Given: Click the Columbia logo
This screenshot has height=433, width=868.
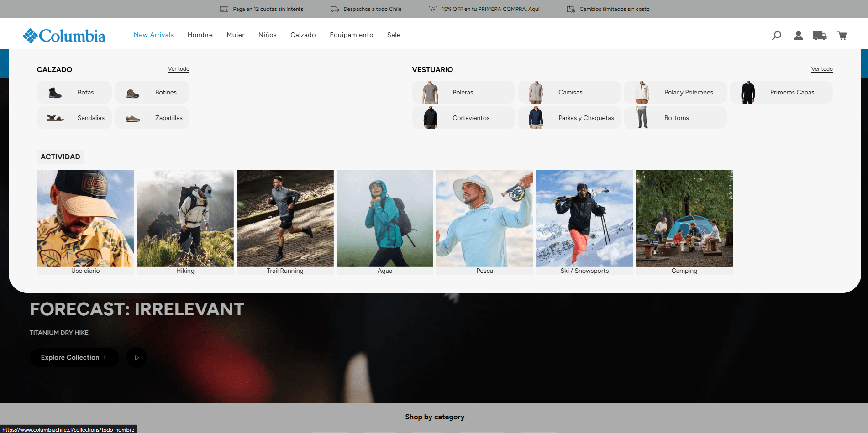Looking at the screenshot, I should (x=64, y=36).
